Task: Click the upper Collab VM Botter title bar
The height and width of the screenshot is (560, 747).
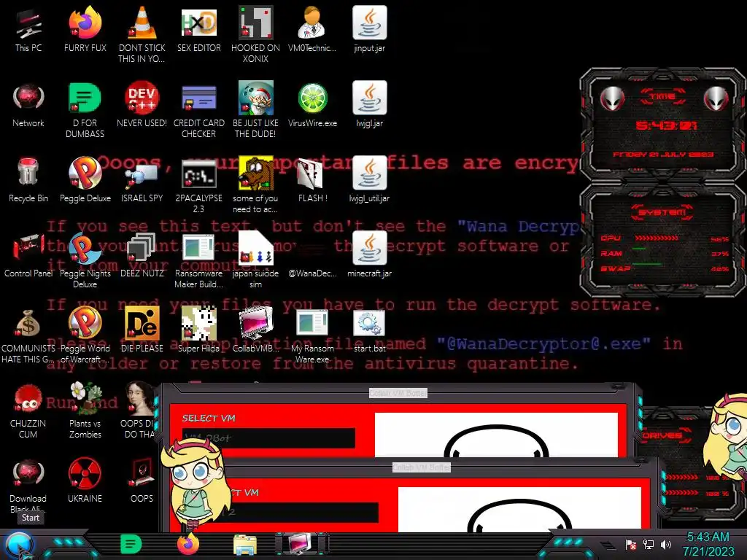Action: [398, 393]
